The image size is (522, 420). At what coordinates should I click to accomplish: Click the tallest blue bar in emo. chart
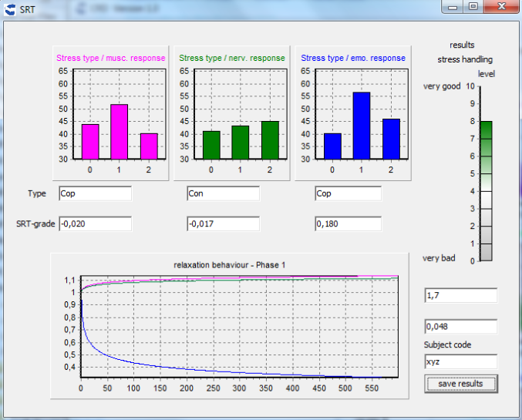coord(362,126)
